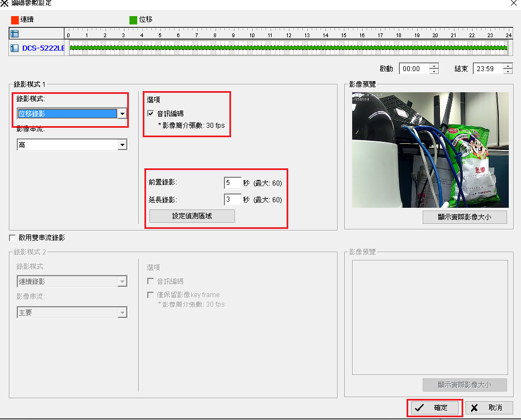Screen dimensions: 521x420
Task: Enable the 啟用雙串流錄影 checkbox
Action: click(x=12, y=238)
